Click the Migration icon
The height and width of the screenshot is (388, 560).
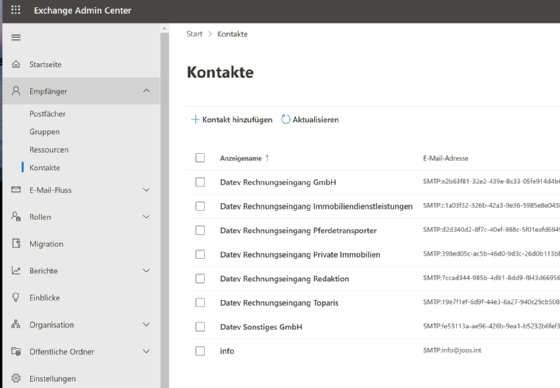16,243
